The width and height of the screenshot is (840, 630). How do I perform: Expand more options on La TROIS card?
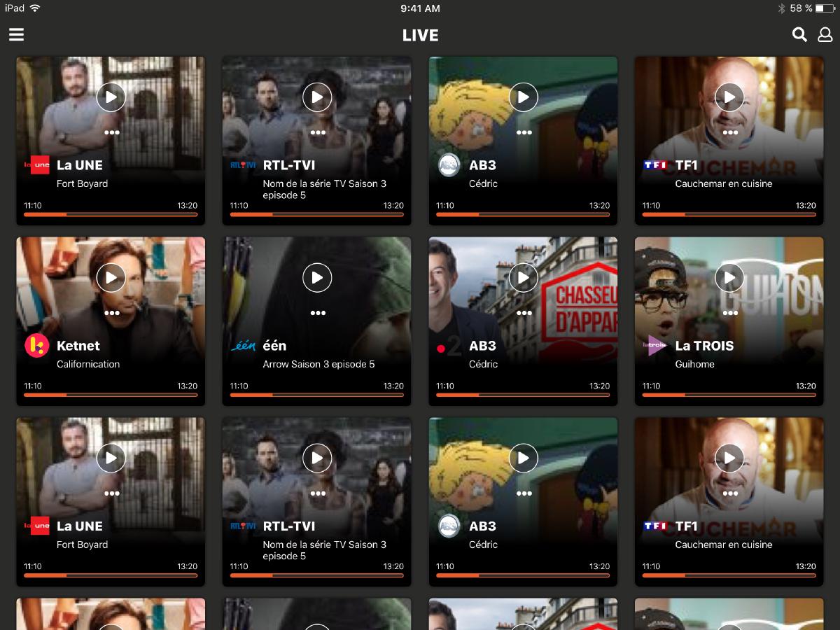(x=730, y=313)
